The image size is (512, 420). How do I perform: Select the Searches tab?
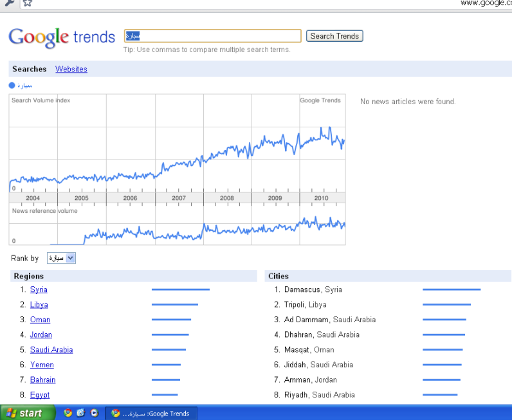tap(30, 69)
